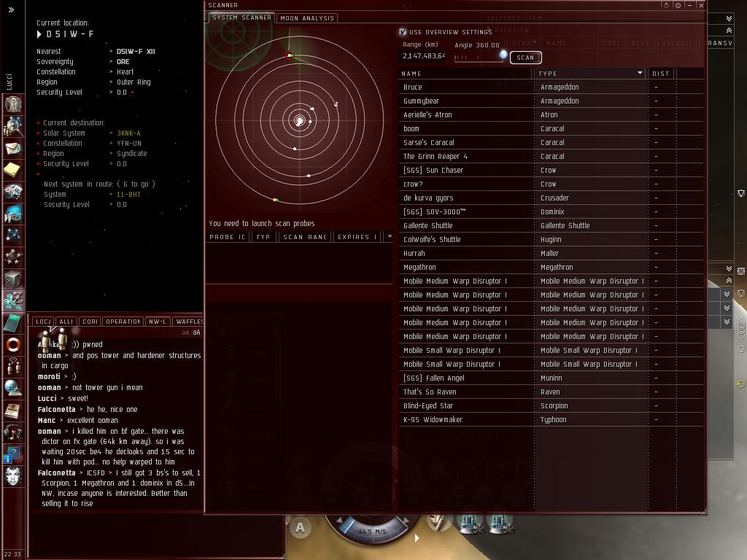The image size is (747, 560).
Task: Click the Scan Range column header
Action: [x=305, y=237]
